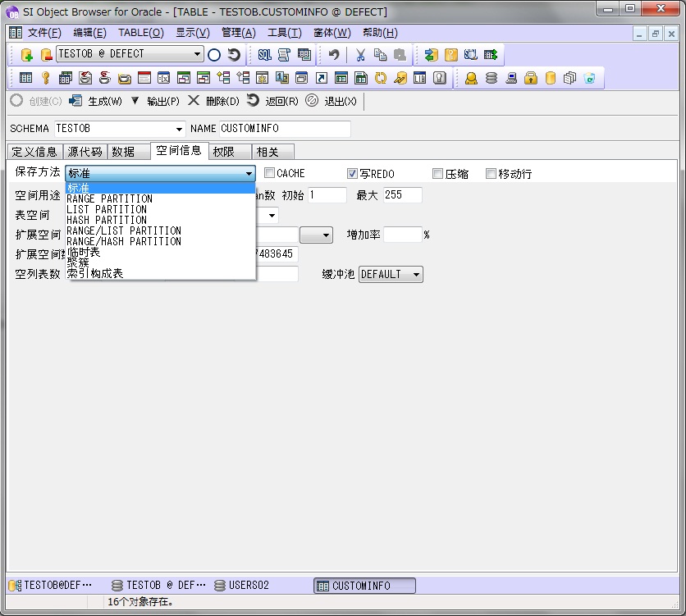Switch to the 相关 tab
Viewport: 686px width, 616px height.
[273, 152]
